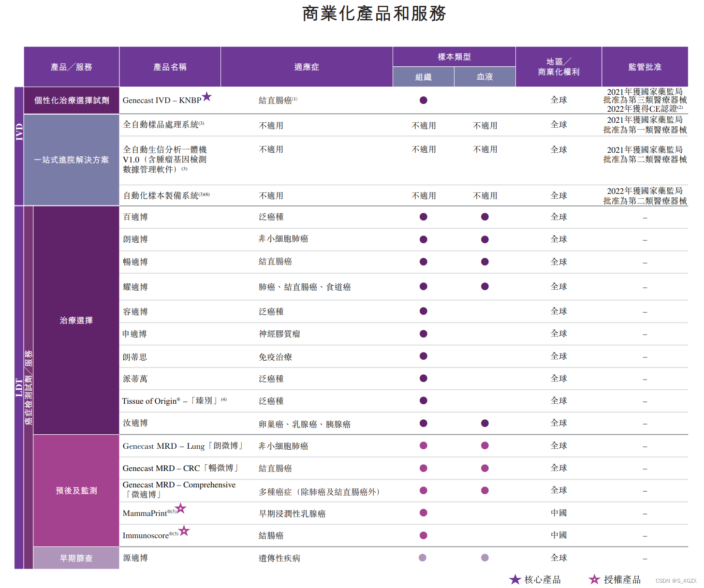Screen dimensions: 704x588
Task: Click approval text for 自動化樣本製備系統 row
Action: tap(645, 196)
